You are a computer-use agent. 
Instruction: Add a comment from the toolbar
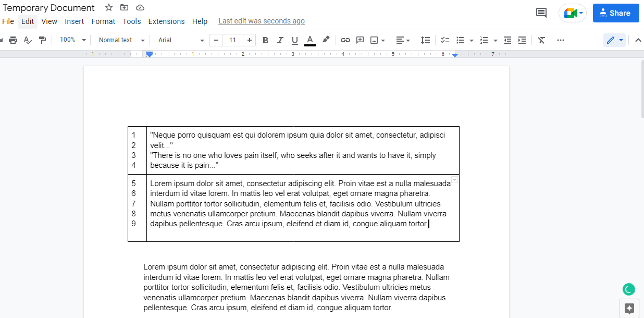tap(360, 40)
